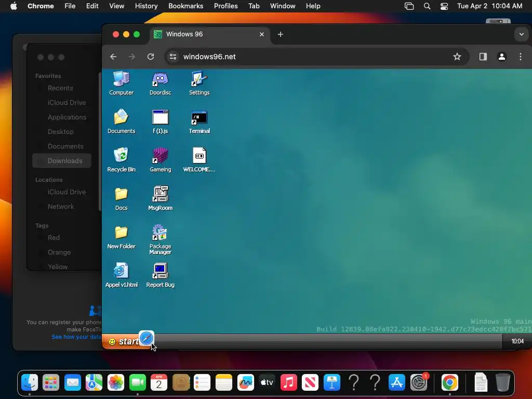The height and width of the screenshot is (399, 532).
Task: Open the Apple menu
Action: pos(14,6)
